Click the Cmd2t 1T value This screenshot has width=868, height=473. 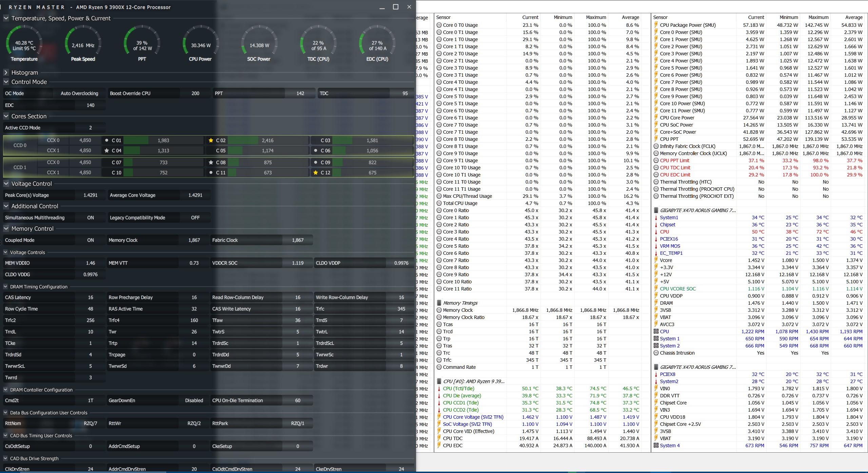click(x=91, y=400)
